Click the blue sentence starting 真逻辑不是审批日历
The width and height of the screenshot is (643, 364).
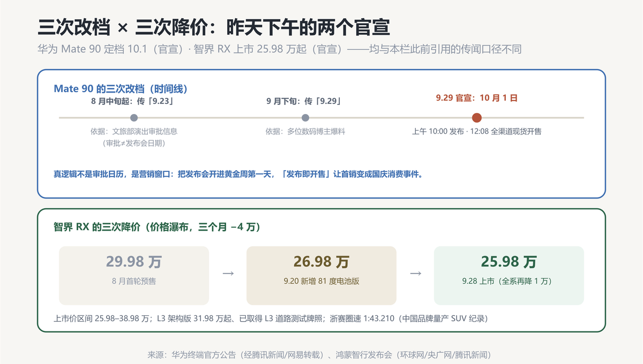tap(238, 174)
